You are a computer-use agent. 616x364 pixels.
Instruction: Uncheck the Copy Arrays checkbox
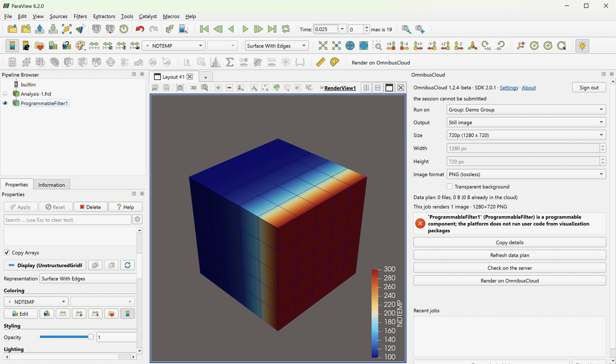[x=7, y=252]
